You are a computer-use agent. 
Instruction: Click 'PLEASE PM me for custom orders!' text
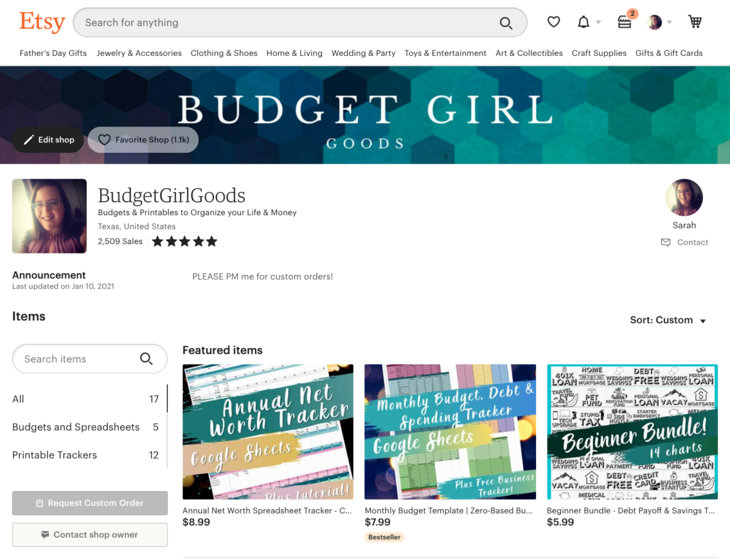pyautogui.click(x=262, y=276)
